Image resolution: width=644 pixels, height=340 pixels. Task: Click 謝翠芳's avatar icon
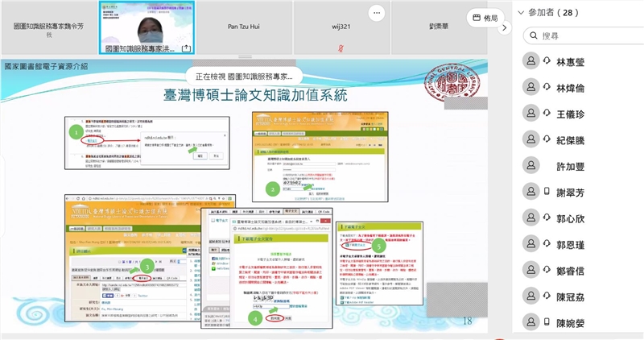[531, 191]
